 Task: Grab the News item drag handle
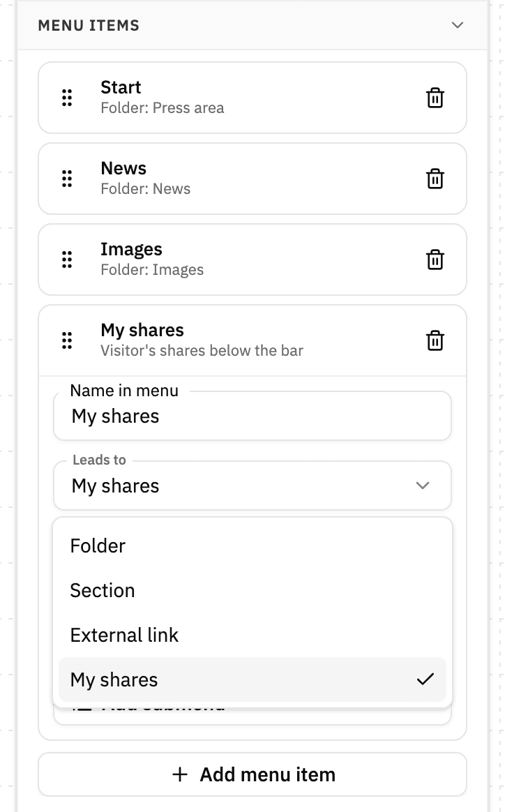click(x=67, y=178)
